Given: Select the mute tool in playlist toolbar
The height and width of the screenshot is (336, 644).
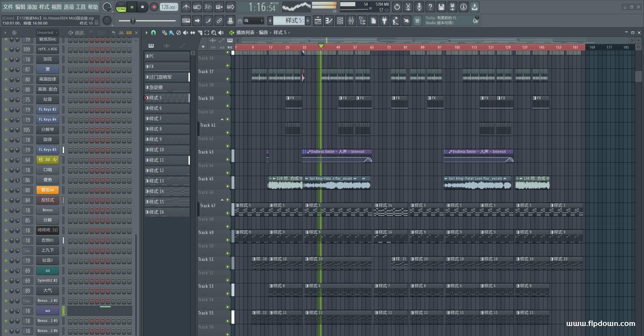Looking at the screenshot, I should click(x=185, y=33).
